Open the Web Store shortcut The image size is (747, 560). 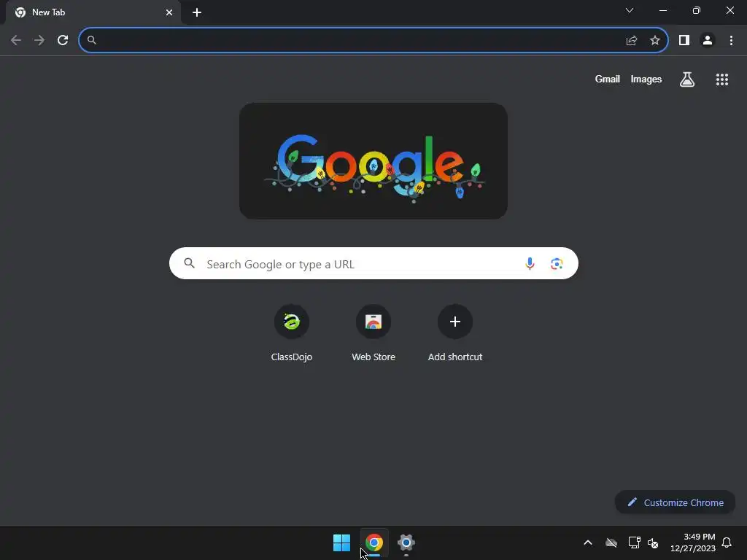click(373, 334)
